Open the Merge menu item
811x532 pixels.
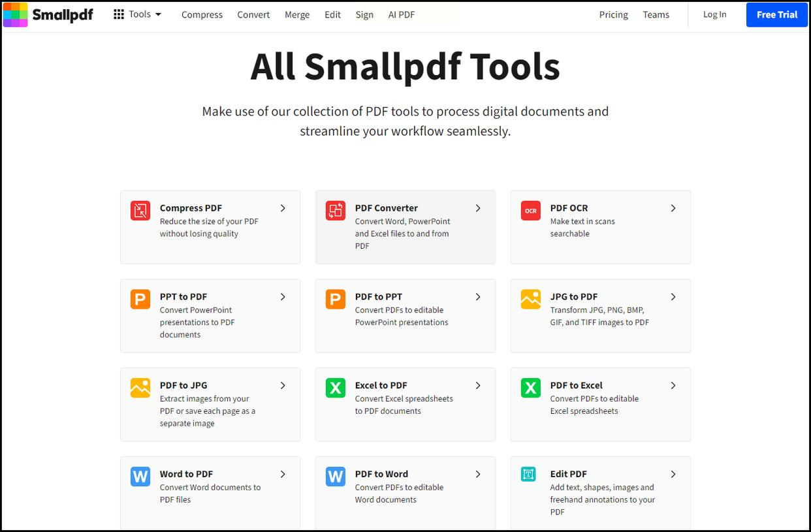click(x=297, y=14)
